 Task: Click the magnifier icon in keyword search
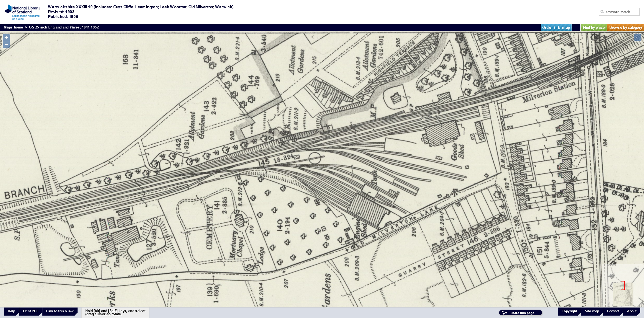coord(602,12)
